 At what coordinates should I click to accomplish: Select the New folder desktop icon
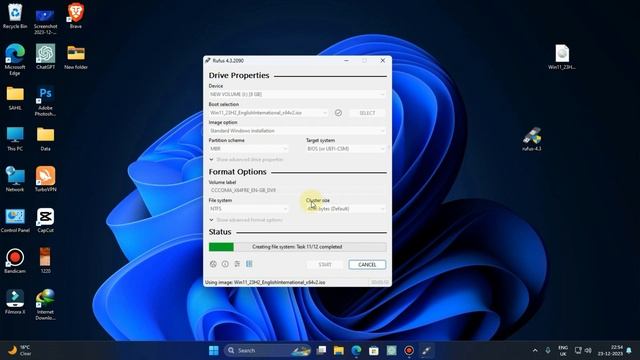pyautogui.click(x=76, y=57)
